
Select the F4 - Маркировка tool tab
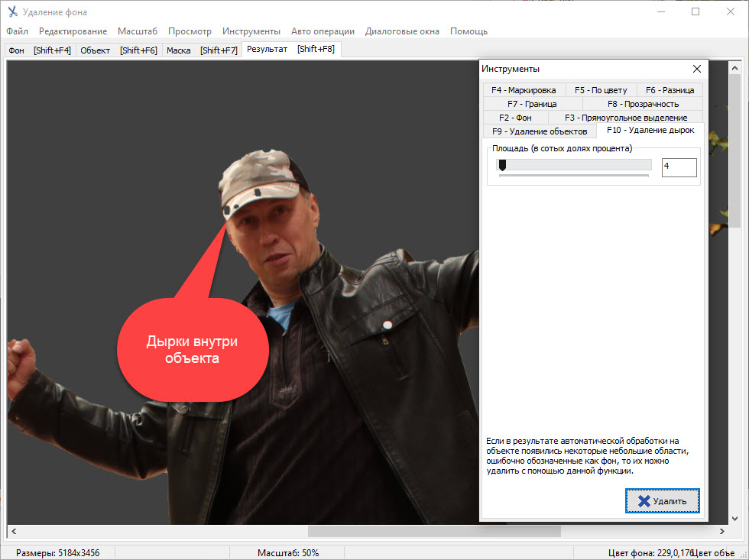tap(524, 90)
